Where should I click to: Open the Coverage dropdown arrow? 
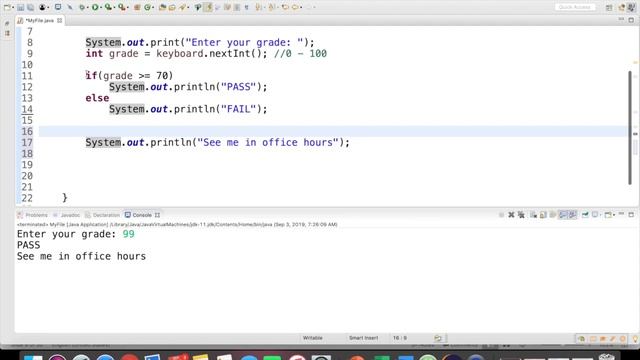coord(114,7)
